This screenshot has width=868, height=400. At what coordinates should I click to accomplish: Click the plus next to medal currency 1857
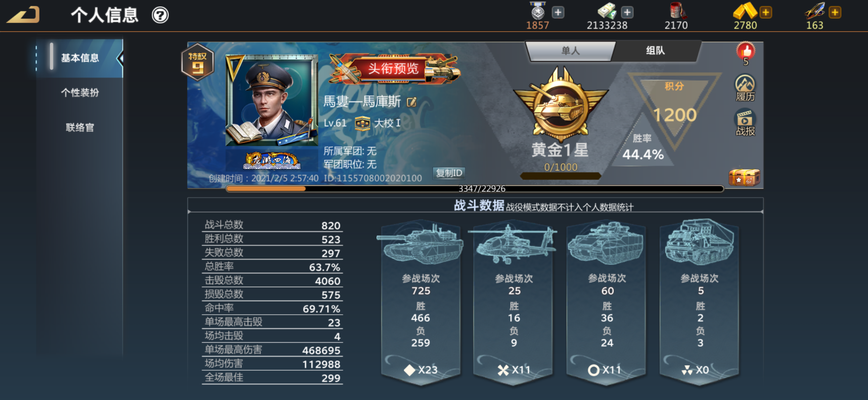point(558,12)
